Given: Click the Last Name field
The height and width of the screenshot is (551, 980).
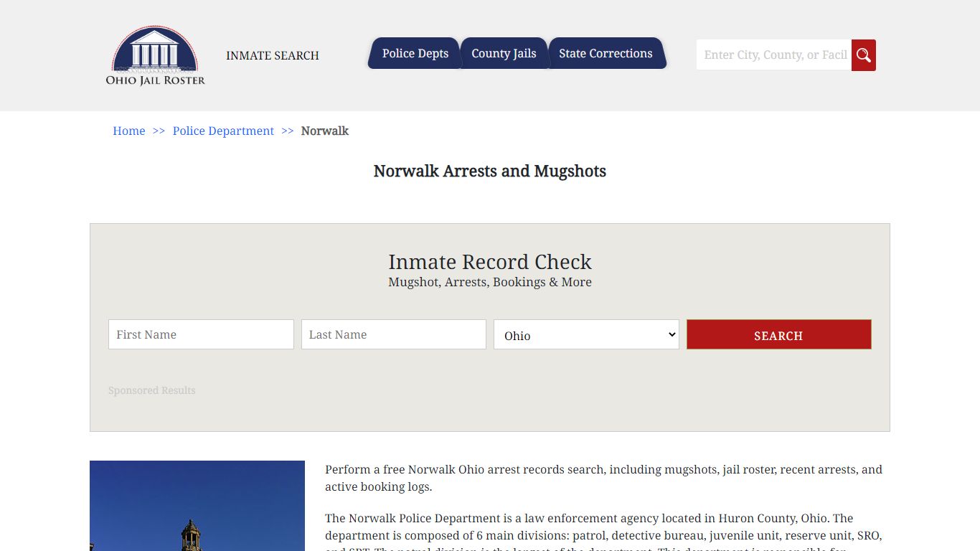Looking at the screenshot, I should tap(394, 334).
